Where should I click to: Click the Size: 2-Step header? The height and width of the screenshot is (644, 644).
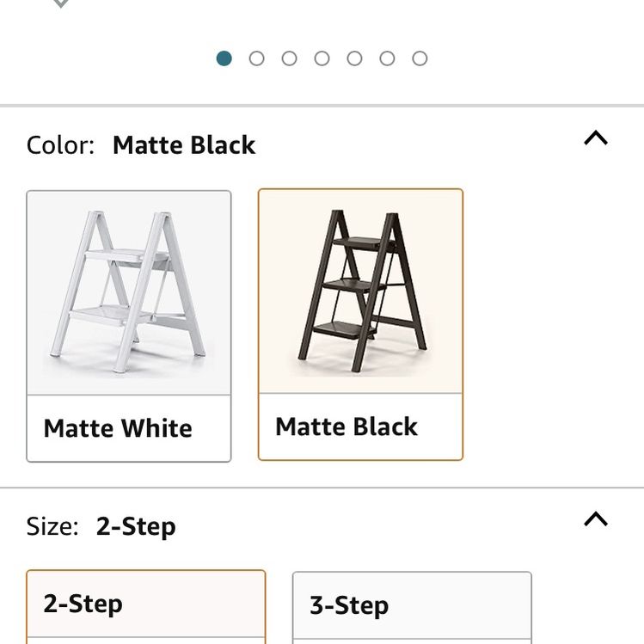(x=101, y=526)
